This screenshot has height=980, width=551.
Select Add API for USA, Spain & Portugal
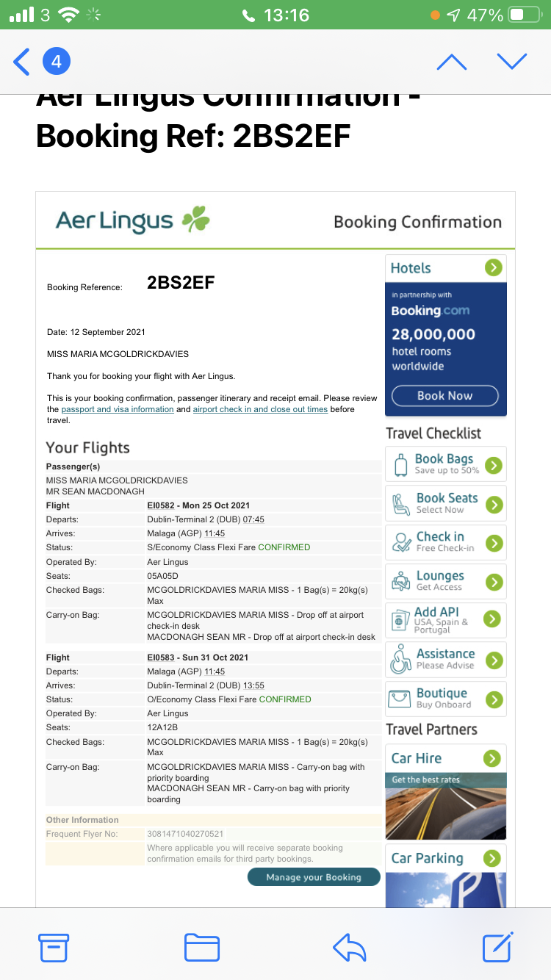pyautogui.click(x=445, y=620)
